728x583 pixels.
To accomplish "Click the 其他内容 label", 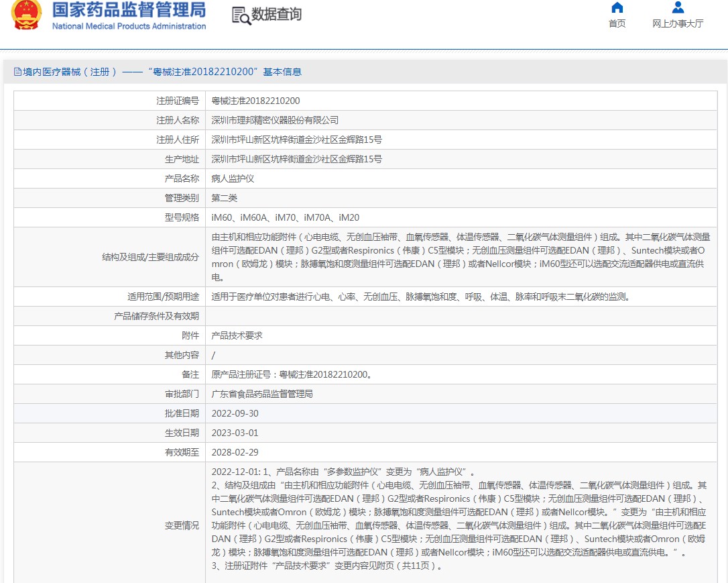I will point(182,356).
